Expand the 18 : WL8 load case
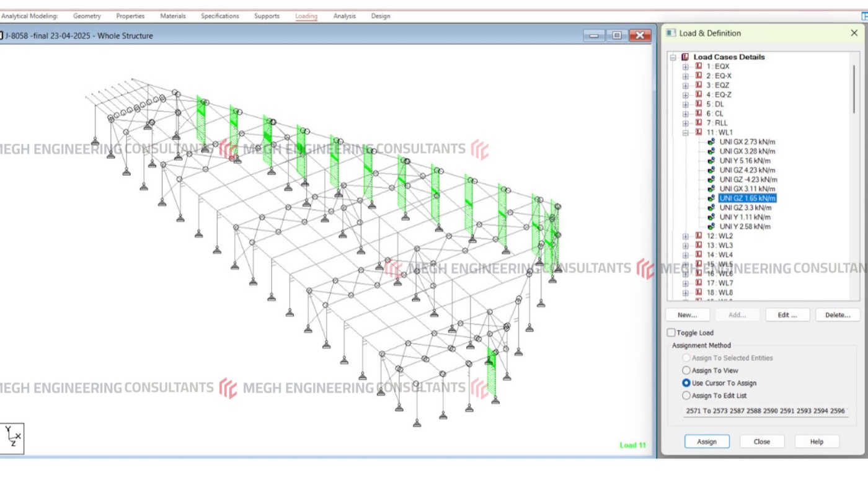 coord(686,293)
